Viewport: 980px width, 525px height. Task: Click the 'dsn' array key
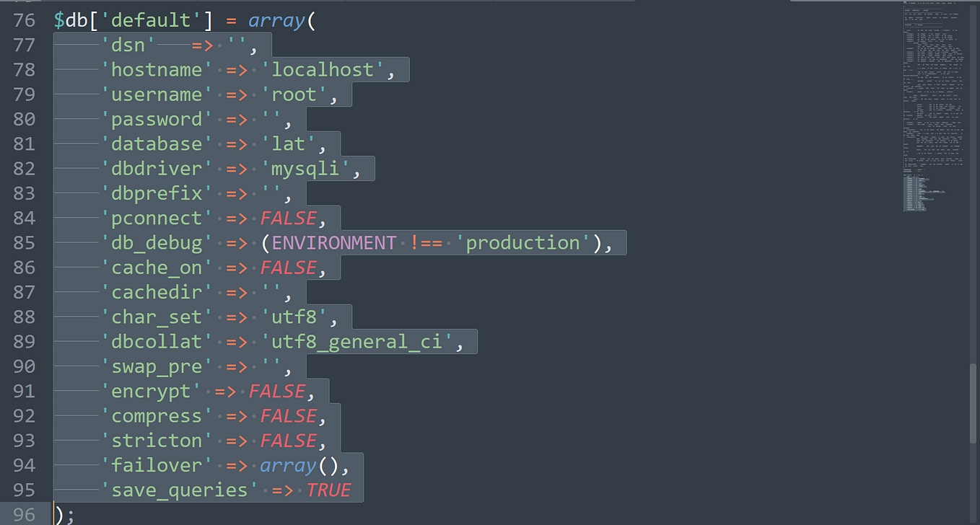pos(128,45)
